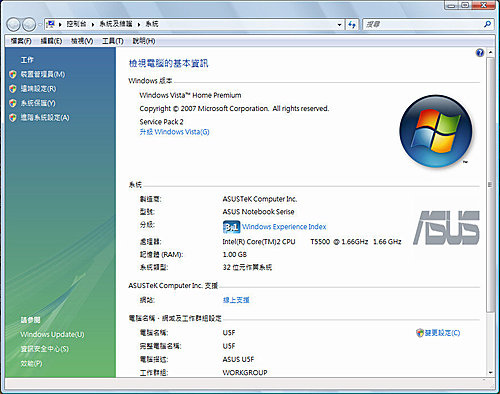Viewport: 500px width, 394px height.
Task: Click the '1.00 GB' memory value
Action: pos(235,255)
